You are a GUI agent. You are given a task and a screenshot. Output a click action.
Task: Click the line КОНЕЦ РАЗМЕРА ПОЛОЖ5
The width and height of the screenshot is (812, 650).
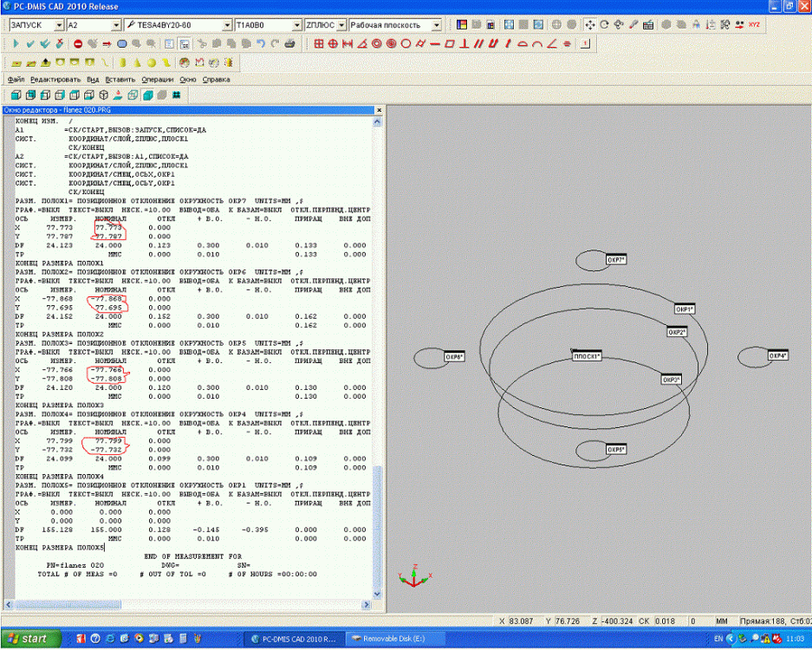pyautogui.click(x=60, y=548)
